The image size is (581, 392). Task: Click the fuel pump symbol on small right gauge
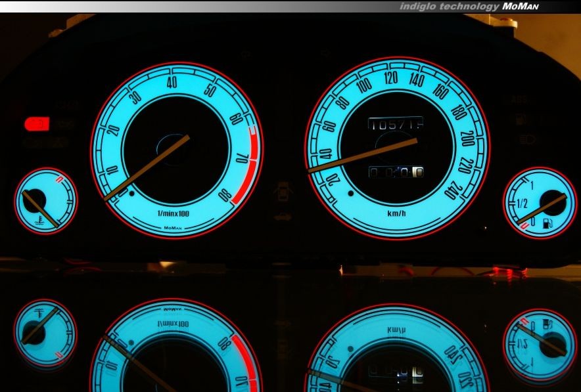[x=547, y=223]
